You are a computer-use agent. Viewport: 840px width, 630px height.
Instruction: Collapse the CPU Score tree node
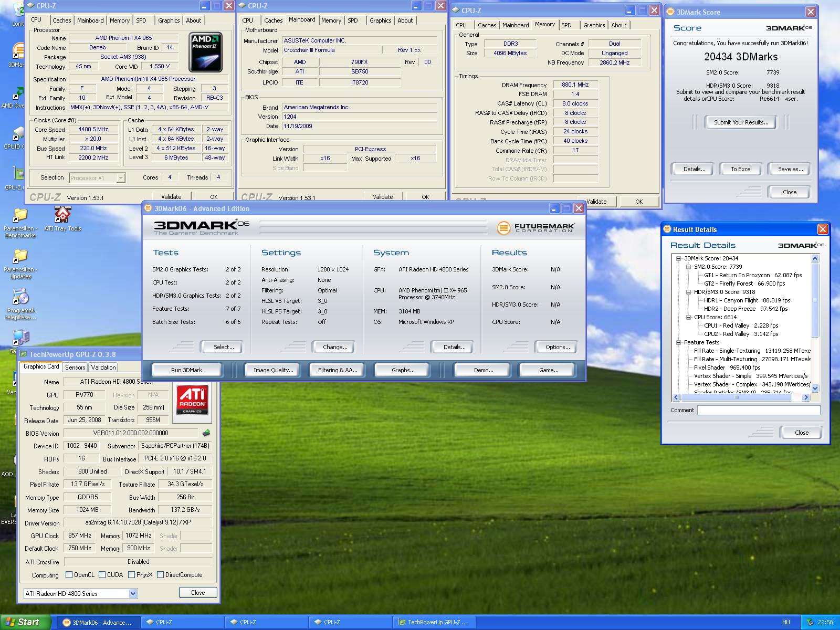click(688, 317)
